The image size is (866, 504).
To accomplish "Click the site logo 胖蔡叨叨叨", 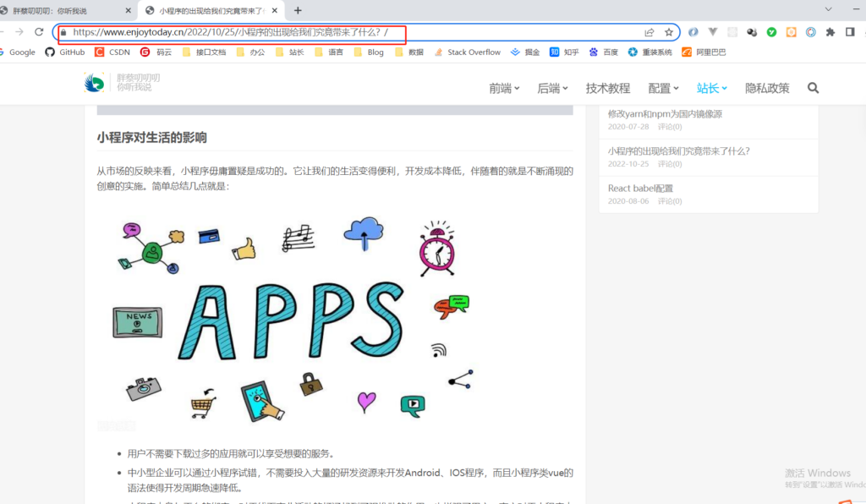I will (x=123, y=83).
